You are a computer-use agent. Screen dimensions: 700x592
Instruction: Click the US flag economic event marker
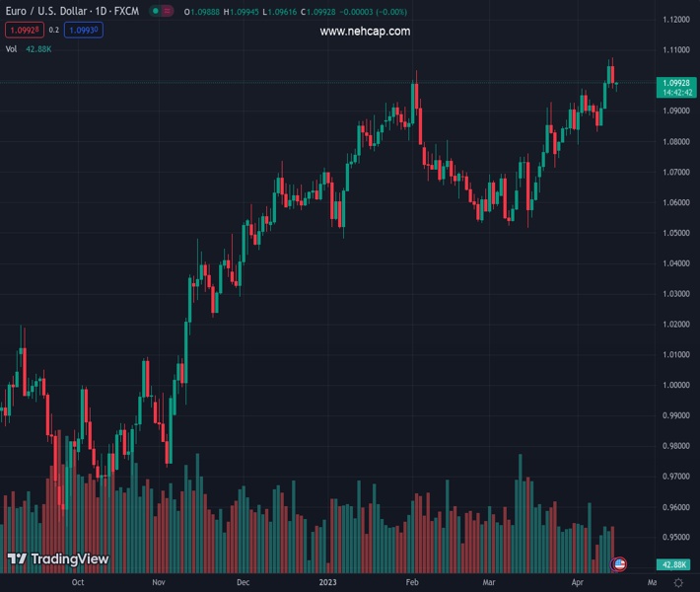pyautogui.click(x=619, y=563)
